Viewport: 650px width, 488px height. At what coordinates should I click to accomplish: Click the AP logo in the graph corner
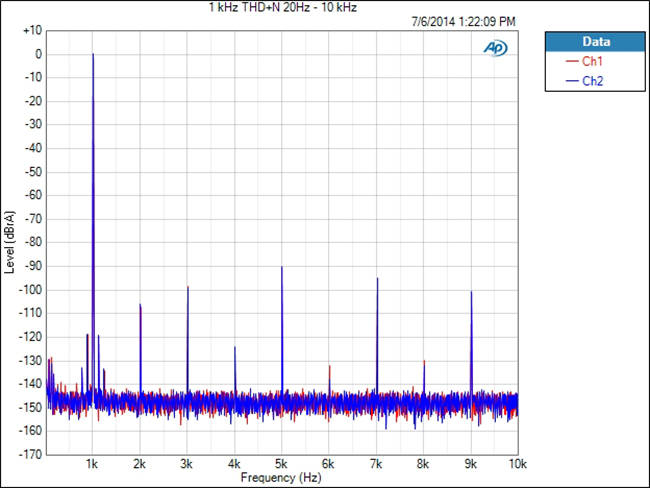[x=496, y=47]
